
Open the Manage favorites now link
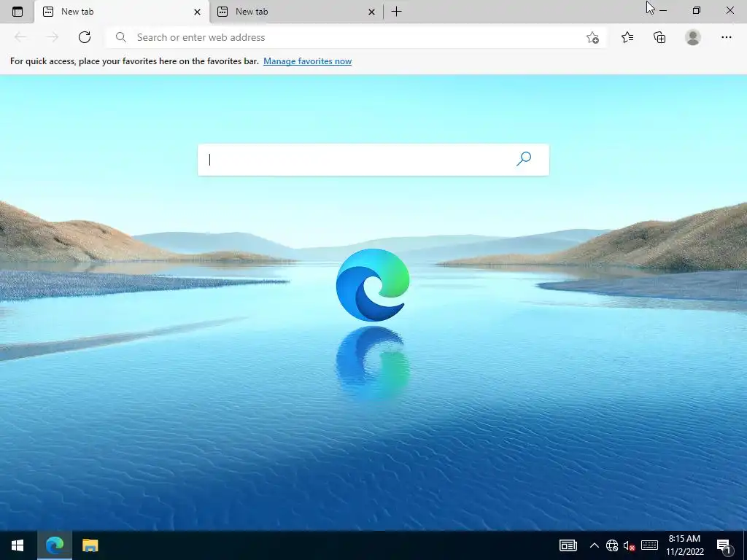point(307,61)
